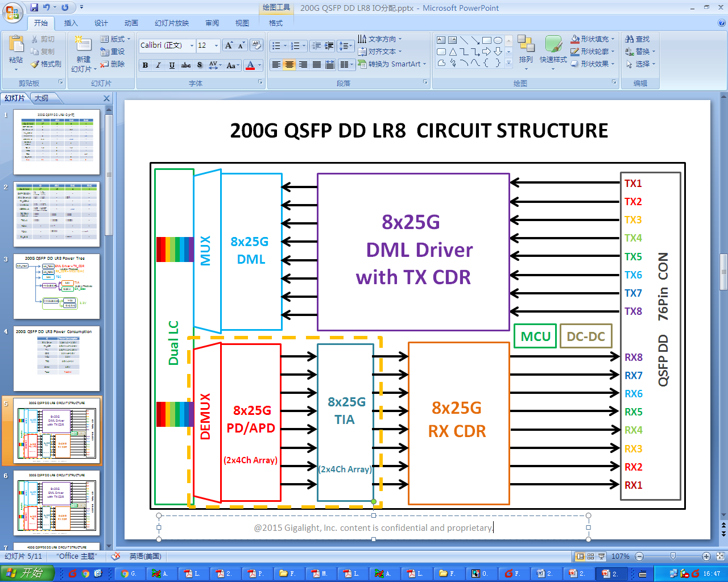Viewport: 728px width, 582px height.
Task: Open the Drawing Tools Format (格式) tab
Action: (276, 23)
